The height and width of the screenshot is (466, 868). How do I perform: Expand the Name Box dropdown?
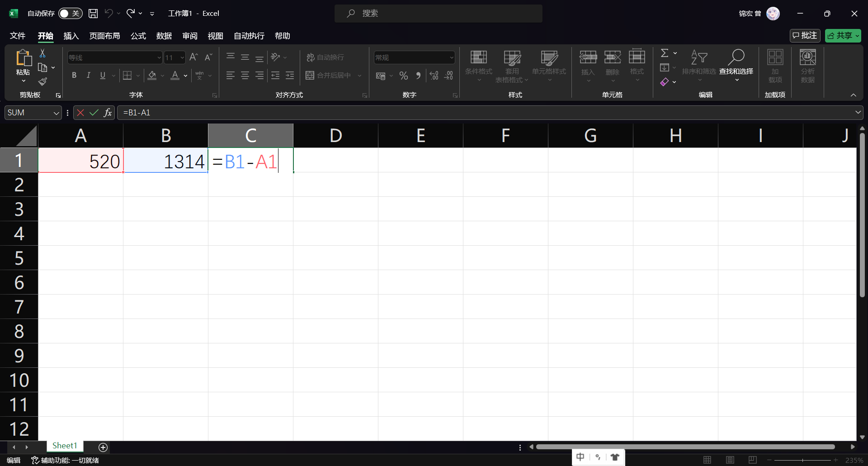56,113
